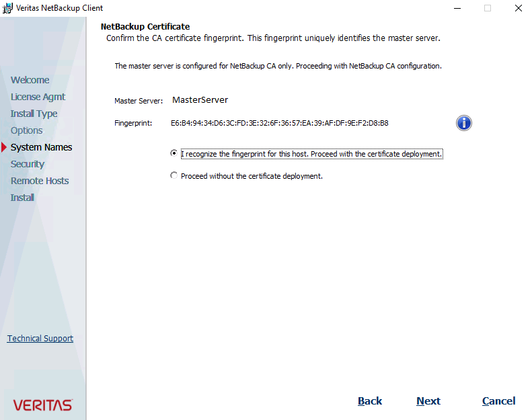This screenshot has width=532, height=420.
Task: Click the Veritas logo in the sidebar
Action: (x=42, y=405)
